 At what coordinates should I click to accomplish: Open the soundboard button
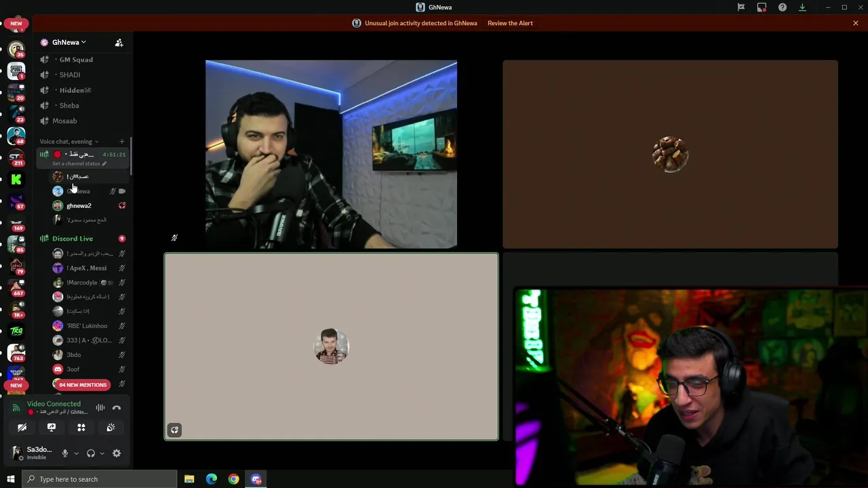111,428
